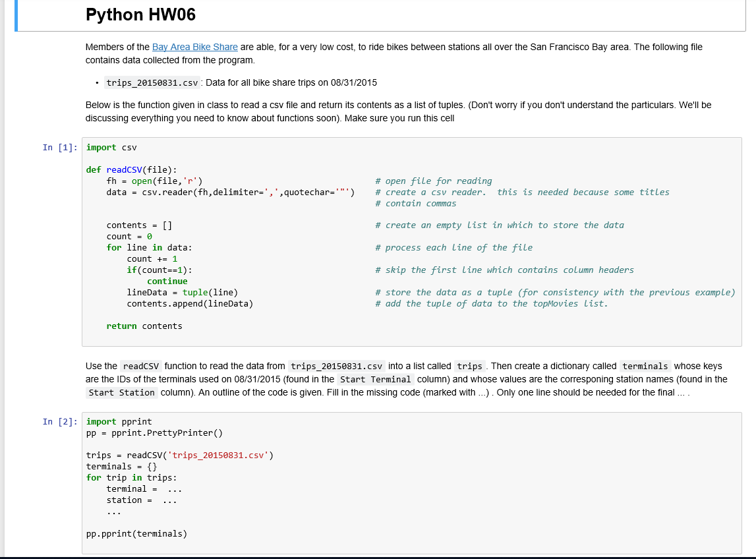Click the In [1]: execution prompt
756x559 pixels.
click(x=59, y=147)
